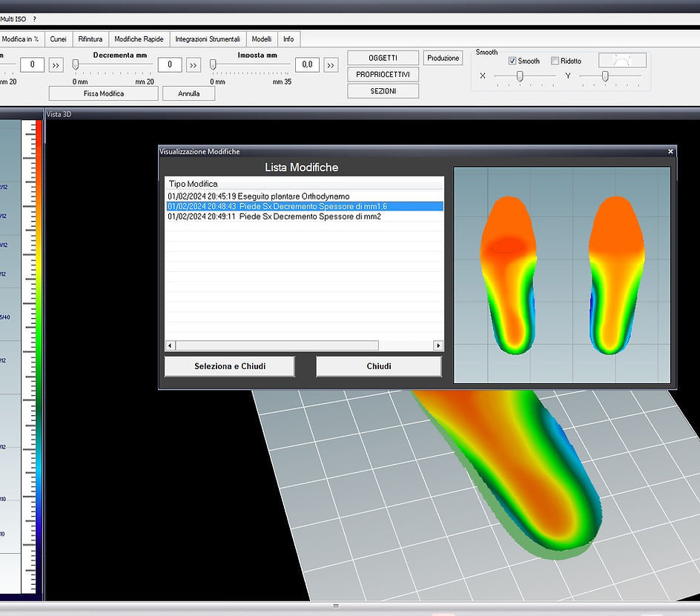The width and height of the screenshot is (700, 616).
Task: Open the Integrazioni Strumentali tab
Action: 207,39
